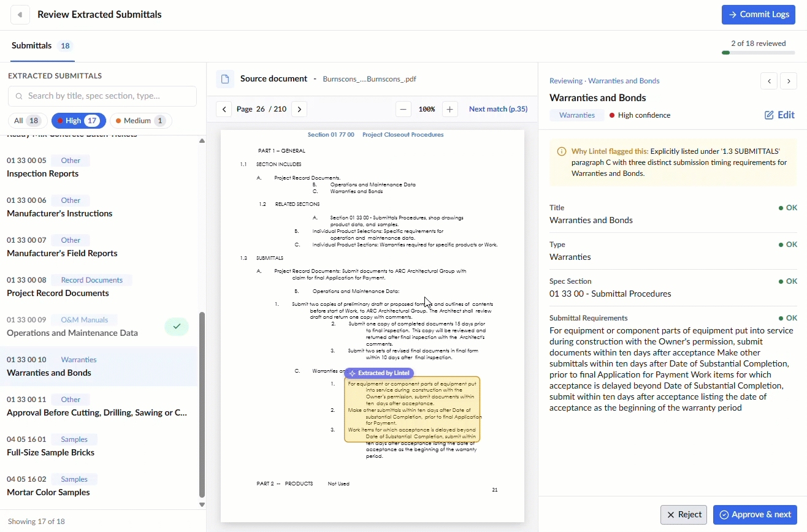The height and width of the screenshot is (532, 807).
Task: Go to next PDF page
Action: click(x=299, y=109)
